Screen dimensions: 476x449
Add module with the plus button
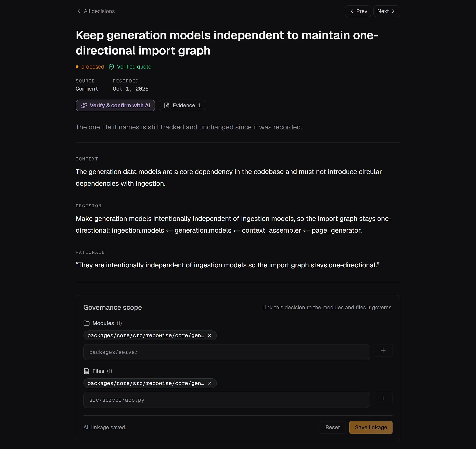coord(383,350)
